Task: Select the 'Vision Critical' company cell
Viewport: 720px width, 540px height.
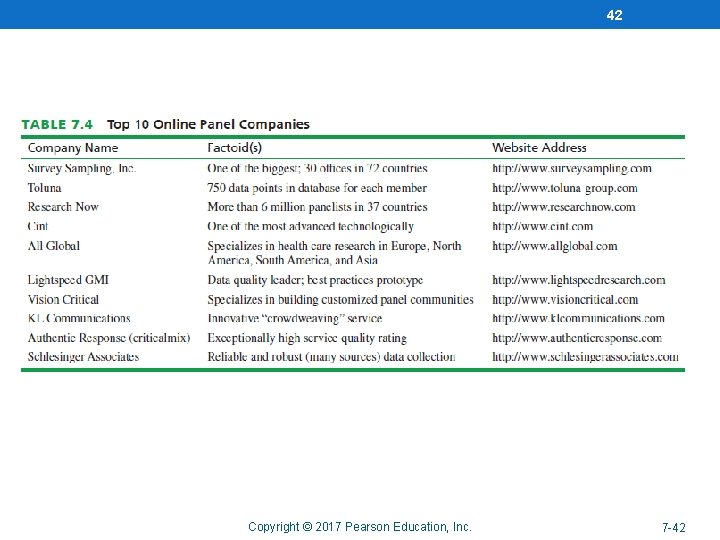Action: coord(63,300)
